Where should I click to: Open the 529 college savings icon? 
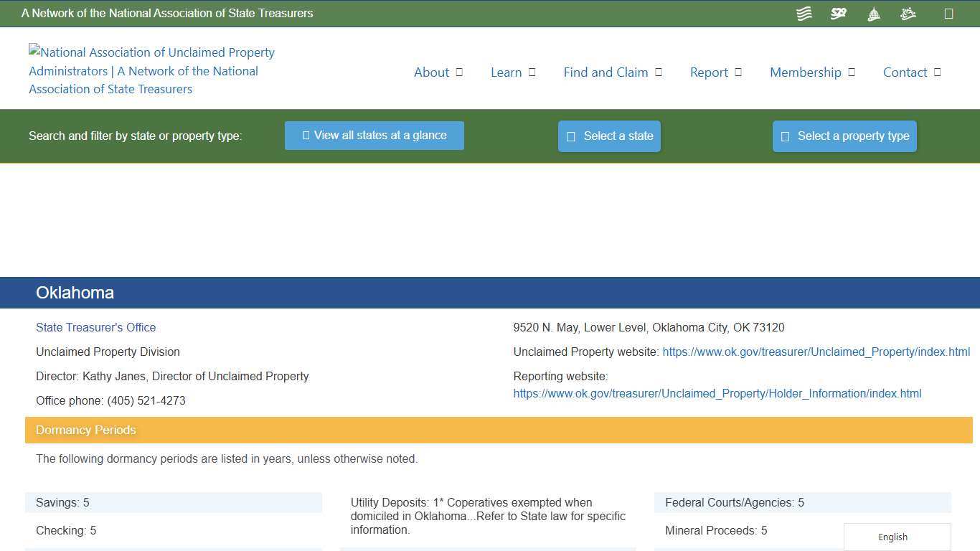[838, 13]
